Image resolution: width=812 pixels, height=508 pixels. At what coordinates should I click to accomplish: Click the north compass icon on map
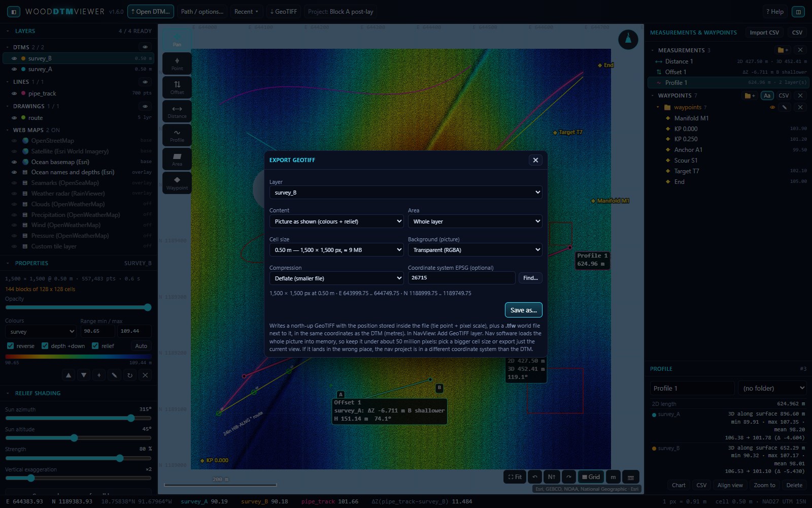[x=628, y=40]
